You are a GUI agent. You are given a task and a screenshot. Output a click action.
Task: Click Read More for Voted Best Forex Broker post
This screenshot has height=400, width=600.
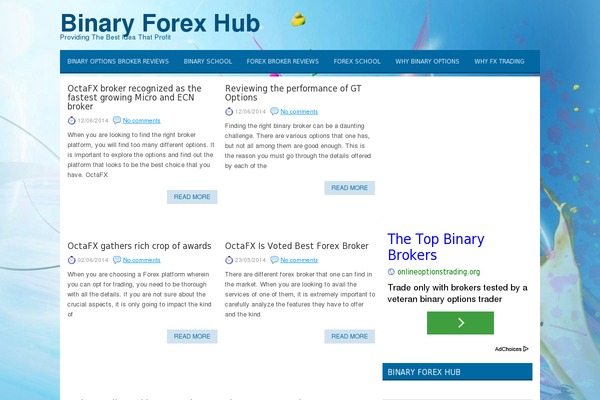coord(350,336)
